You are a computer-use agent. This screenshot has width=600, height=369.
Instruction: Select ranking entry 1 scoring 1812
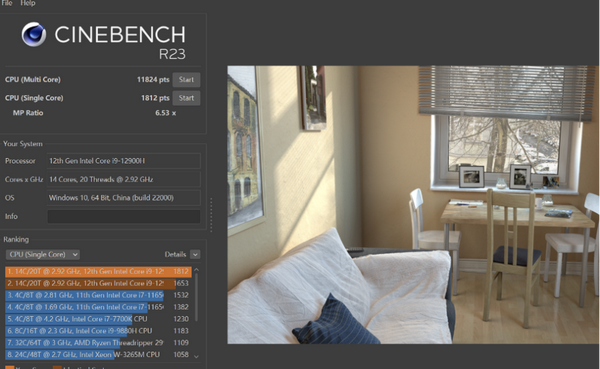pos(98,271)
